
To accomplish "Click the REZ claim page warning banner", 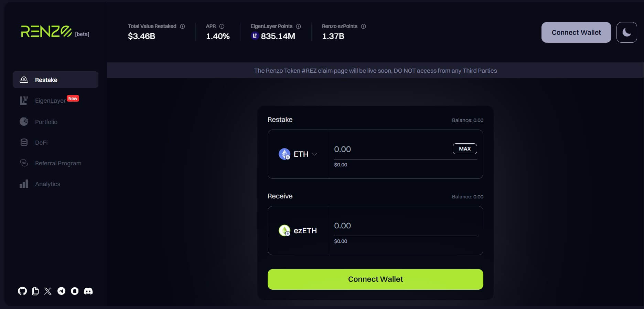I will (x=375, y=70).
